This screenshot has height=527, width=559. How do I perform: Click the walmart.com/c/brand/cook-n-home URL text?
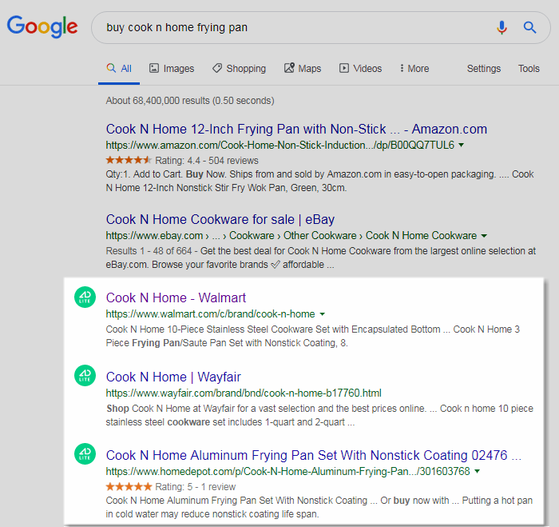pyautogui.click(x=210, y=314)
